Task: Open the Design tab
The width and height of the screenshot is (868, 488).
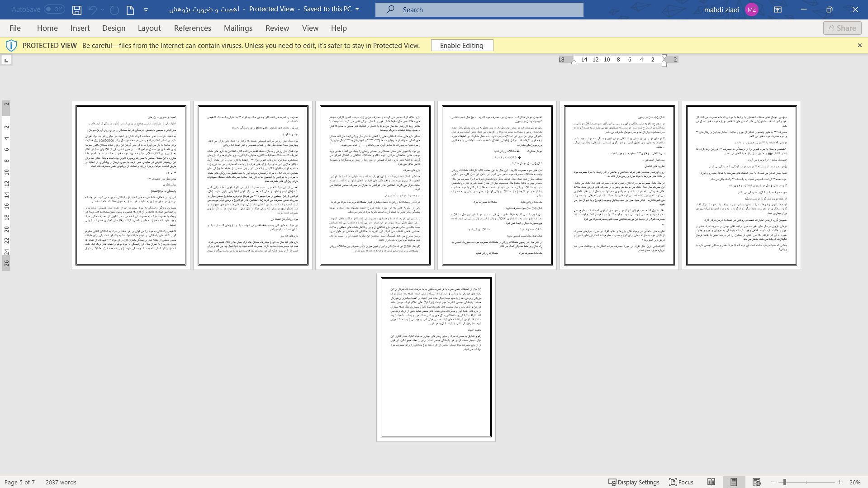Action: 114,28
